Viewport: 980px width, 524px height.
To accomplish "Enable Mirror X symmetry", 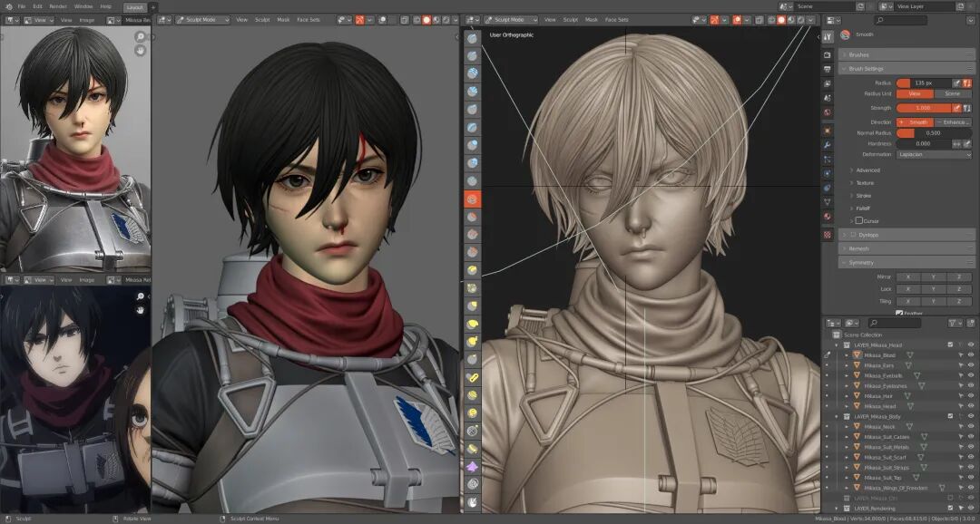I will (x=908, y=277).
